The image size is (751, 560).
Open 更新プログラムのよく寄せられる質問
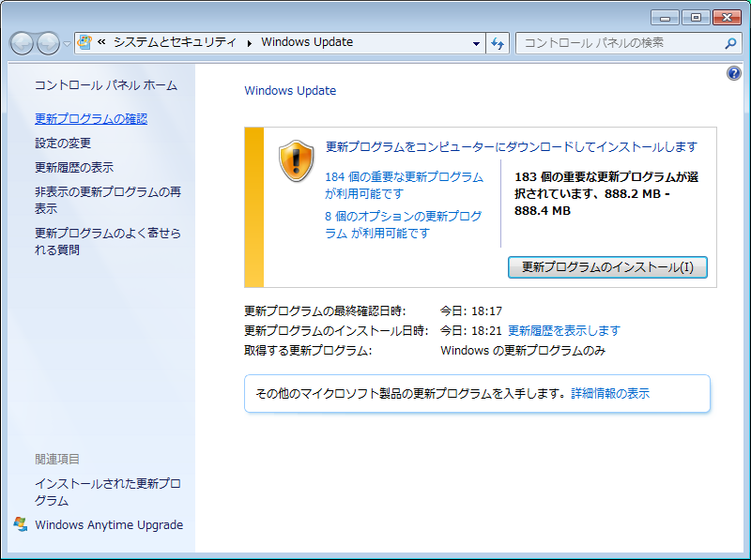coord(108,241)
